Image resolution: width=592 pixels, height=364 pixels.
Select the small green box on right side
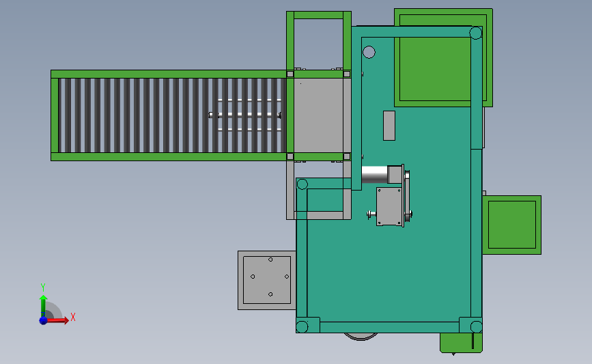pos(512,225)
